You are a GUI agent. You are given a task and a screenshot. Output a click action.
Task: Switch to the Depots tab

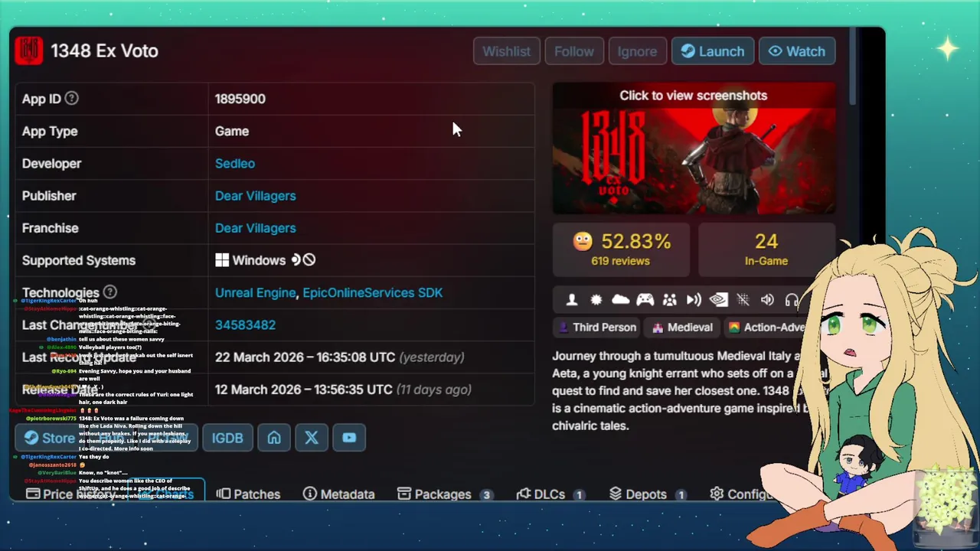coord(647,494)
